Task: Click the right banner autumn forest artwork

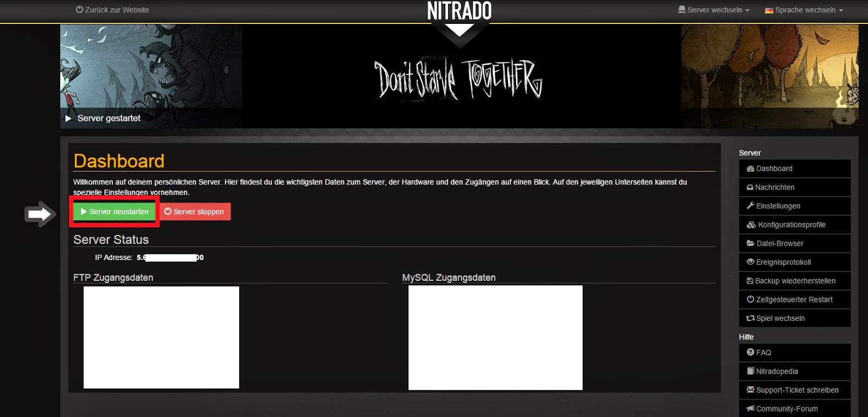Action: click(x=770, y=76)
